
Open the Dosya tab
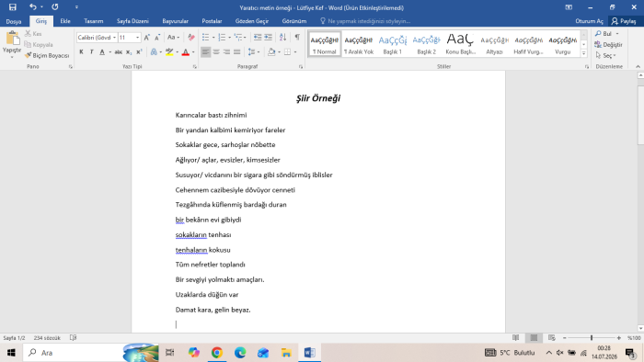pos(14,21)
